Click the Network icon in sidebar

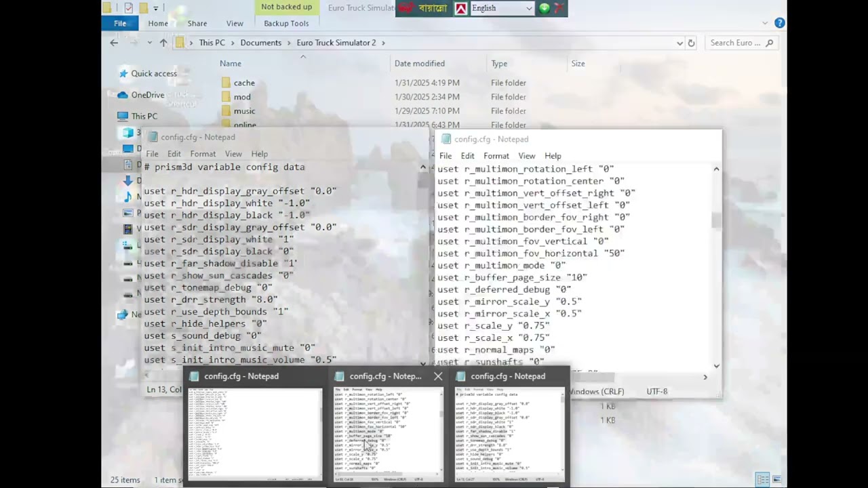(x=122, y=314)
